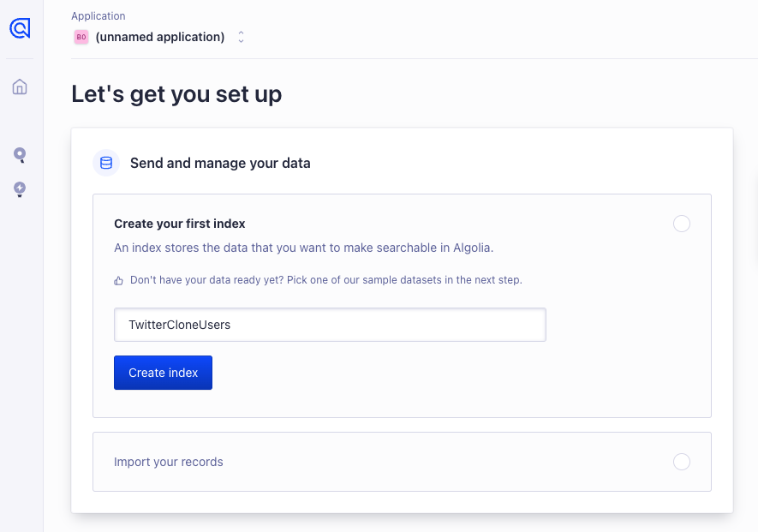The width and height of the screenshot is (758, 532).
Task: Open Search from the magnifier sidebar icon
Action: [x=20, y=155]
